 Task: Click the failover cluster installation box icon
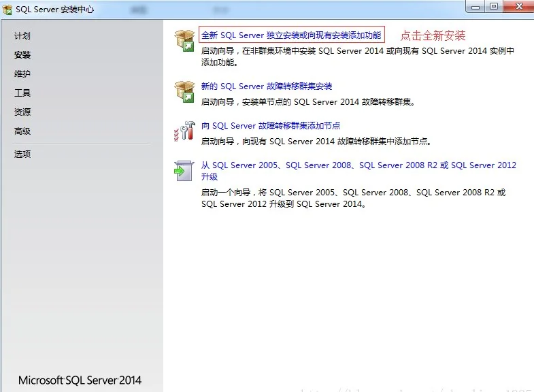click(184, 92)
